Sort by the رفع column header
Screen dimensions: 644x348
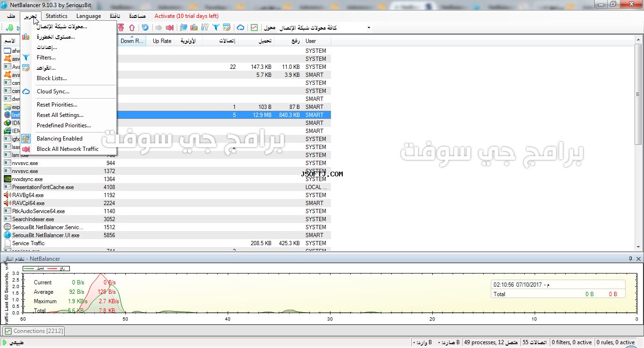(288, 41)
